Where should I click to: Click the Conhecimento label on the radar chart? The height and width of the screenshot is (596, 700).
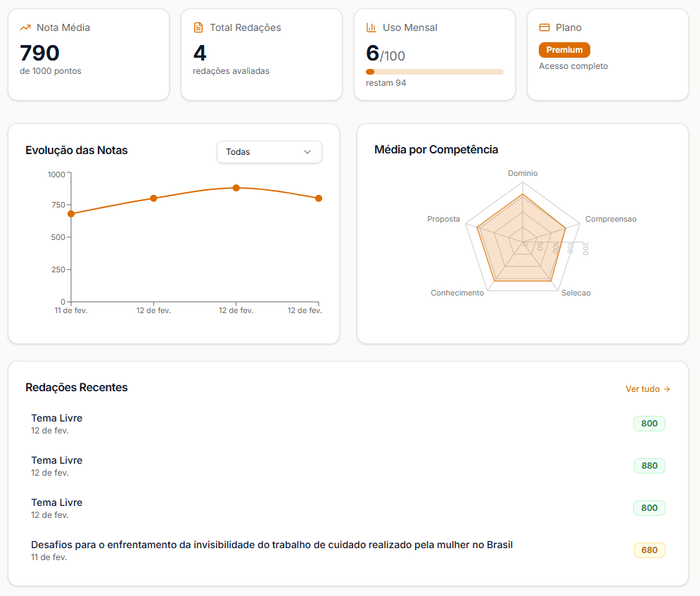457,292
